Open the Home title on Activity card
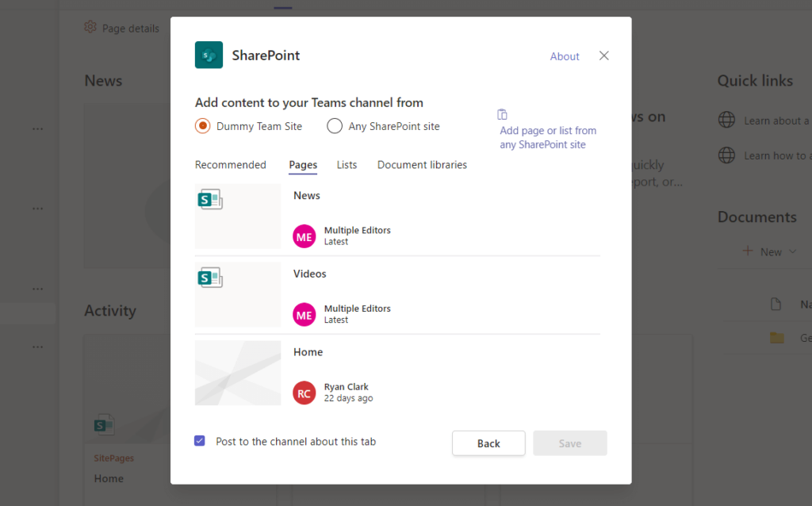 pos(109,478)
